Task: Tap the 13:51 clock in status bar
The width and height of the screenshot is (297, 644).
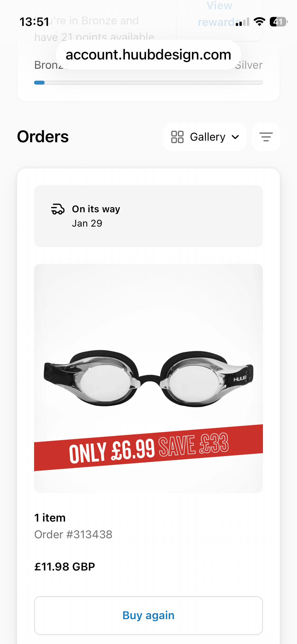Action: pyautogui.click(x=34, y=22)
